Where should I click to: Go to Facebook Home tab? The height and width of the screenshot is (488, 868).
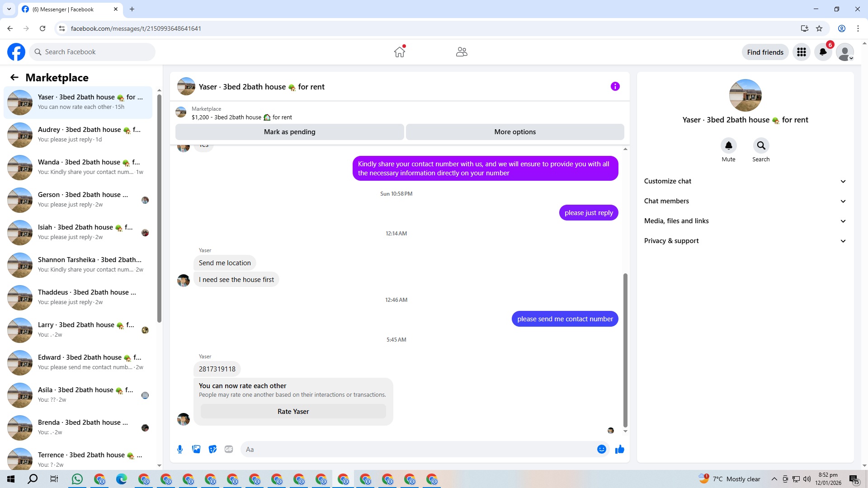point(399,52)
